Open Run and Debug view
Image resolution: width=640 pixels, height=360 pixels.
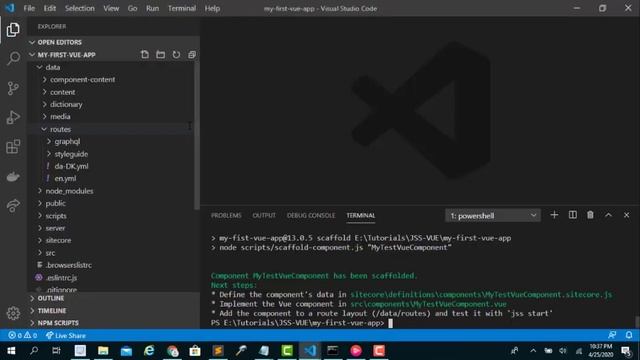pos(13,118)
